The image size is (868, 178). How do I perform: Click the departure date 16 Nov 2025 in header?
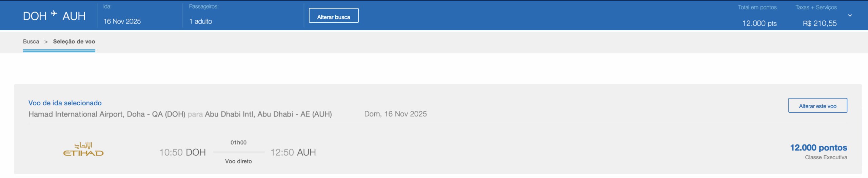click(122, 21)
